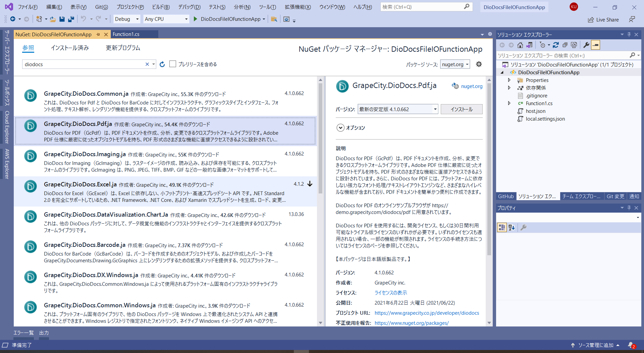Enable the include prerelease checkbox
Image resolution: width=644 pixels, height=353 pixels.
(173, 64)
